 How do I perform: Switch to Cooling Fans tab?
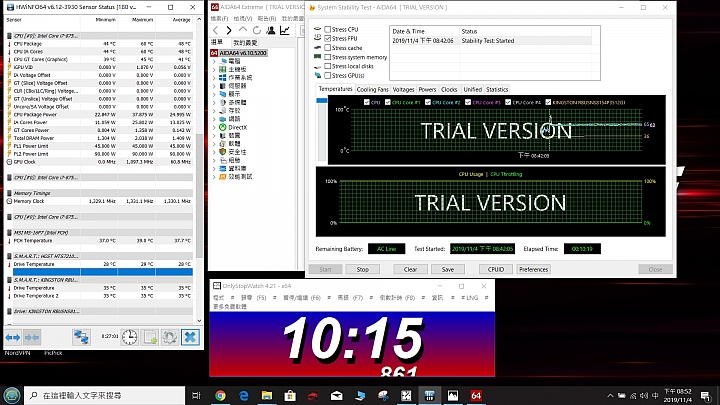372,90
